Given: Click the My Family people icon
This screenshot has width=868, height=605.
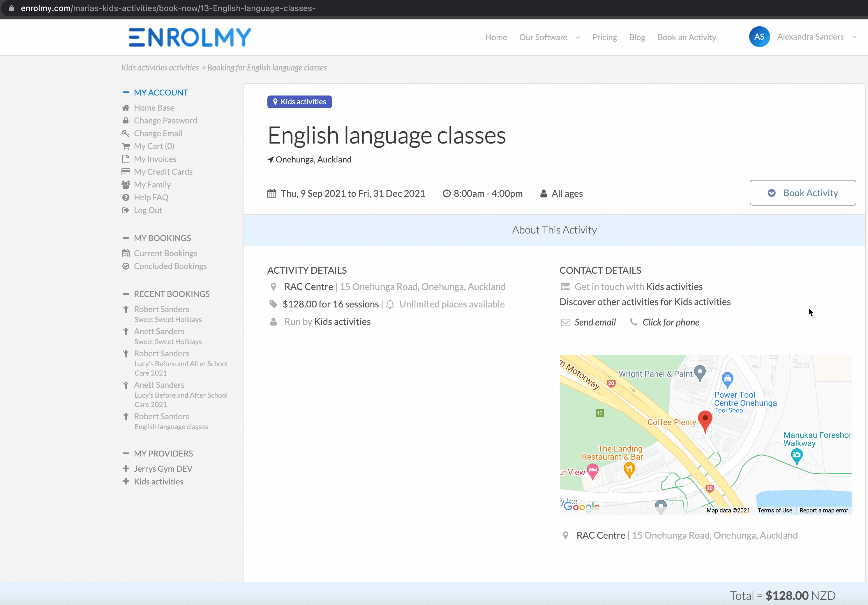Looking at the screenshot, I should [x=126, y=184].
